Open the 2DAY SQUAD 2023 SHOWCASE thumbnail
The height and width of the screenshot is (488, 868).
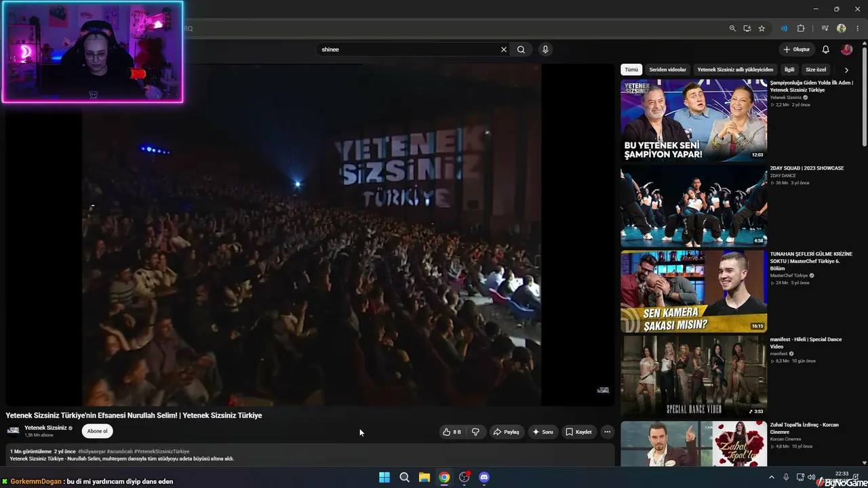(694, 206)
